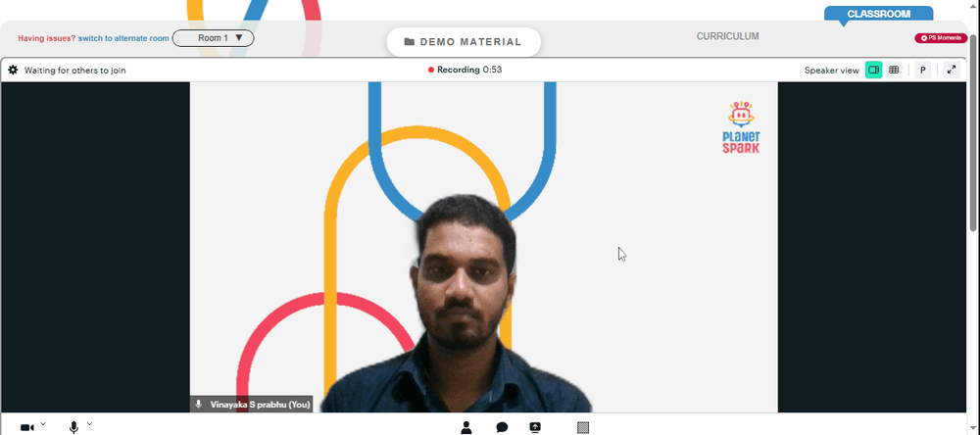Open the participants list icon
This screenshot has height=435, width=980.
point(465,427)
